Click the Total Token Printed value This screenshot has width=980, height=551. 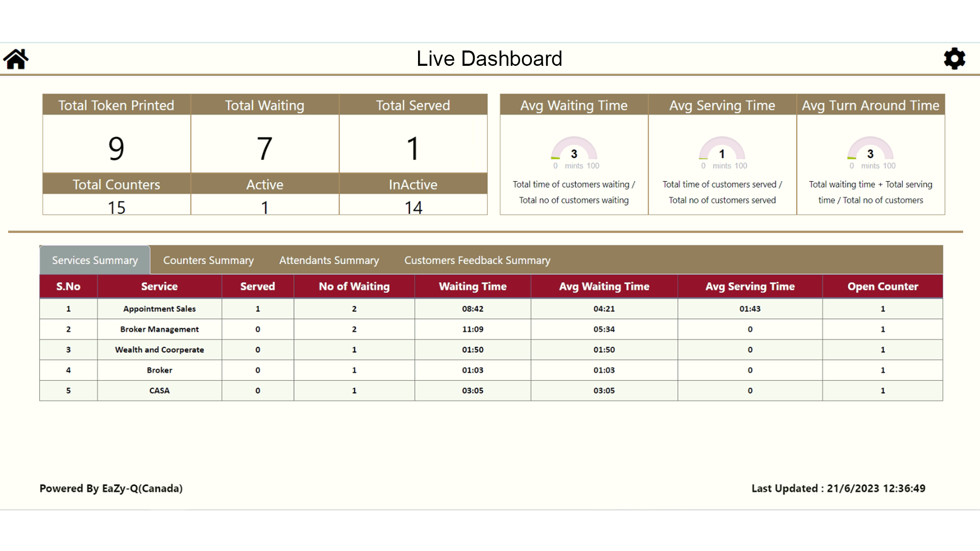pyautogui.click(x=116, y=148)
